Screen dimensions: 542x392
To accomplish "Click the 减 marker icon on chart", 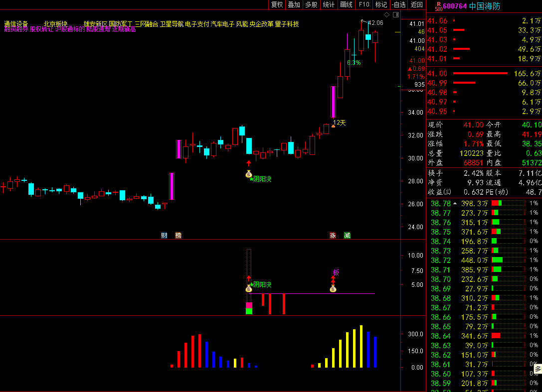I will pyautogui.click(x=347, y=235).
